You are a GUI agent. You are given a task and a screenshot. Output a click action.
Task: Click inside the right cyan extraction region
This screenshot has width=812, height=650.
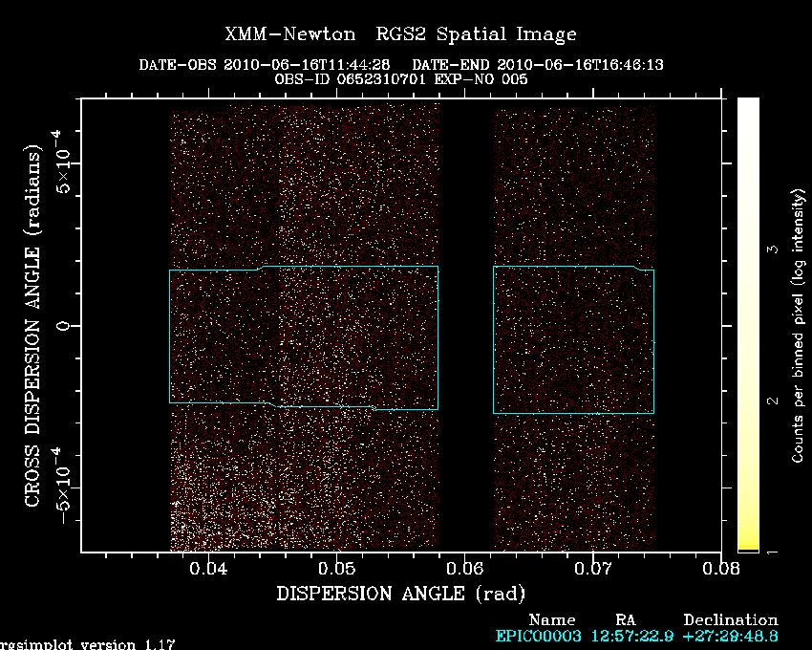point(574,339)
